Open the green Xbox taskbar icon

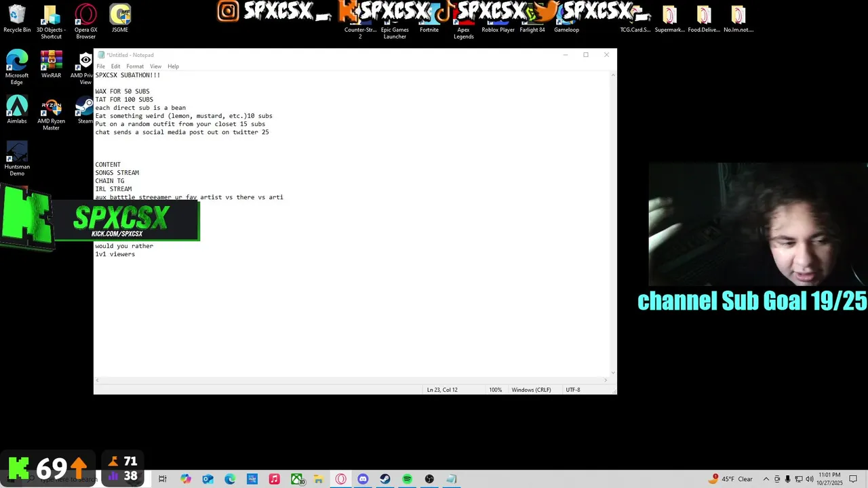[x=296, y=479]
